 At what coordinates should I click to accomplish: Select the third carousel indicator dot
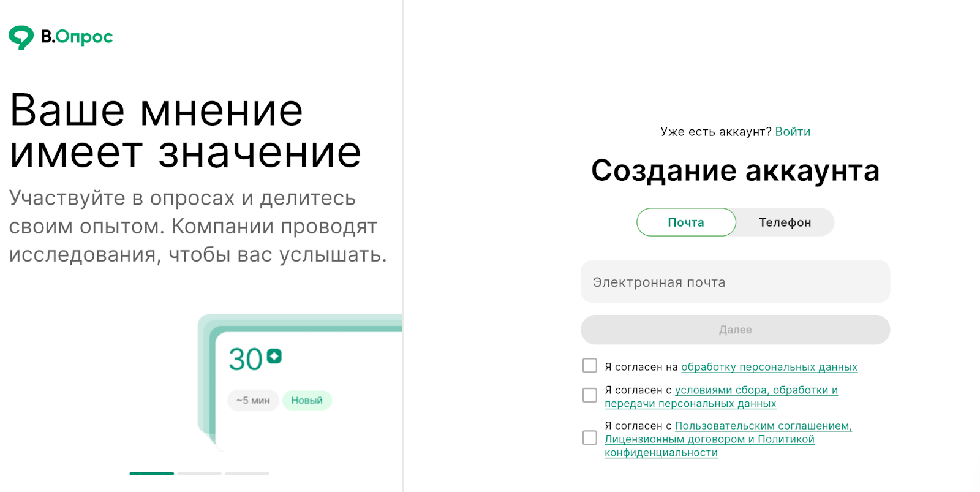pyautogui.click(x=246, y=474)
